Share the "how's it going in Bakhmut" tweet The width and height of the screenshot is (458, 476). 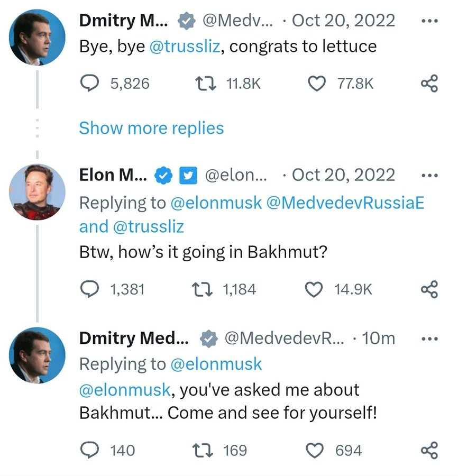tap(429, 289)
